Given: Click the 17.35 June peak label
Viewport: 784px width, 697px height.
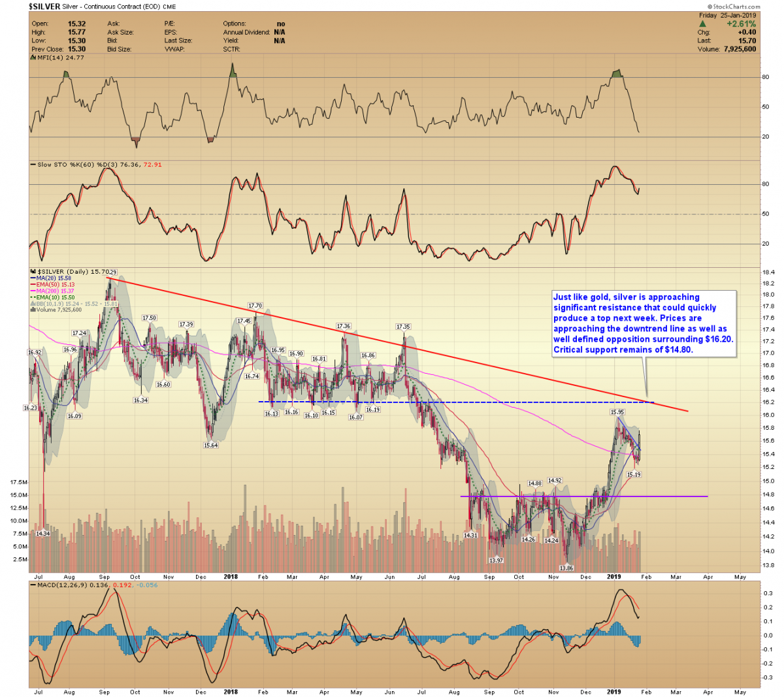Looking at the screenshot, I should [403, 327].
